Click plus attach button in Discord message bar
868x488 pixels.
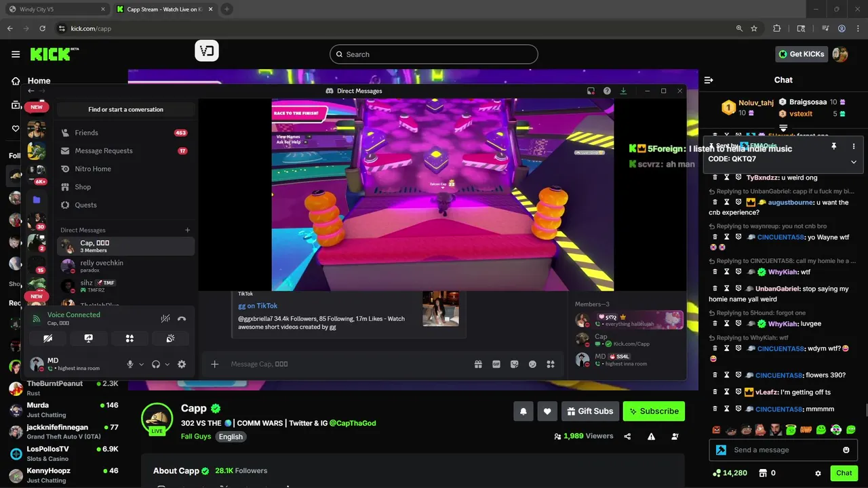click(x=215, y=364)
